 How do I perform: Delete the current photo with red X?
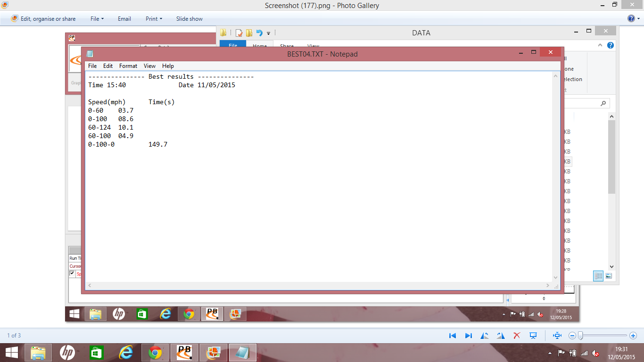point(517,336)
